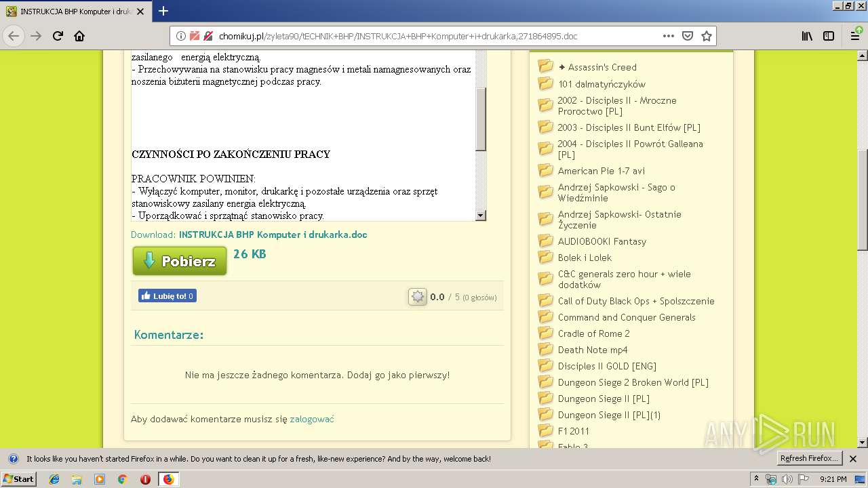The width and height of the screenshot is (868, 488).
Task: Go back using the browser back arrow
Action: coord(14,36)
